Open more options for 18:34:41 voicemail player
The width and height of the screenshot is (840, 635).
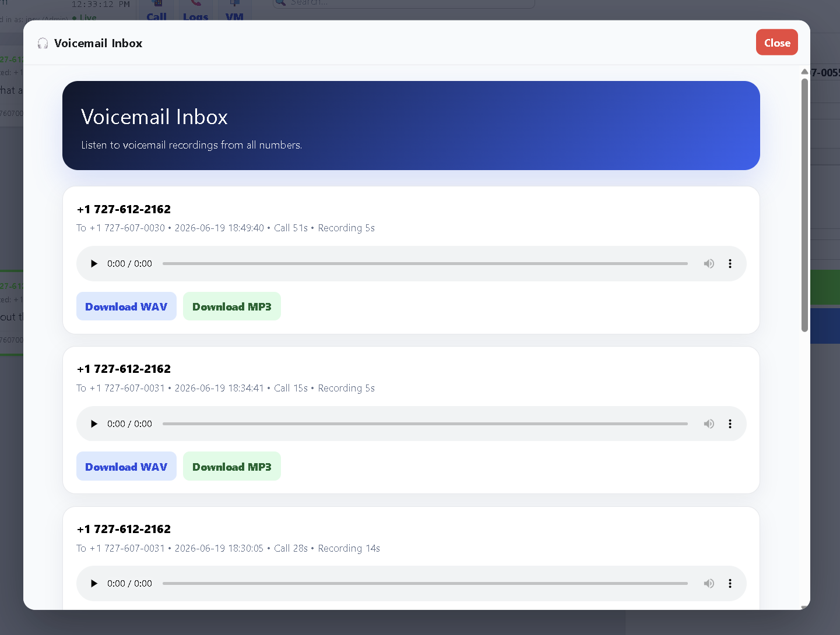click(x=730, y=424)
